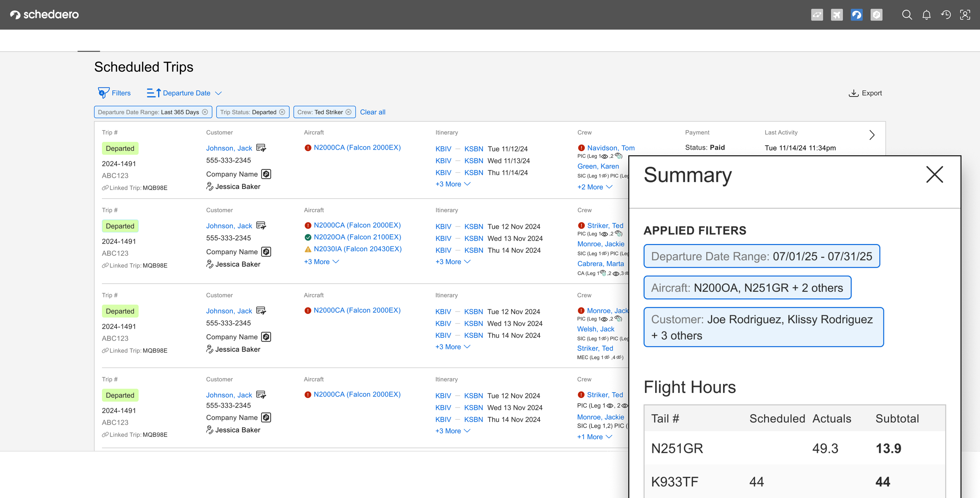Viewport: 980px width, 498px height.
Task: Expand +2 More crew in first trip
Action: [595, 187]
